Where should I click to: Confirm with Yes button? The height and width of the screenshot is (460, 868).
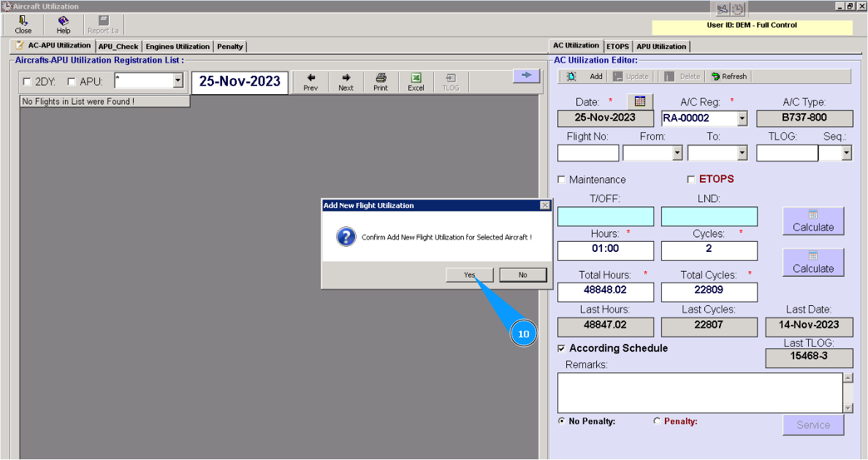[469, 275]
